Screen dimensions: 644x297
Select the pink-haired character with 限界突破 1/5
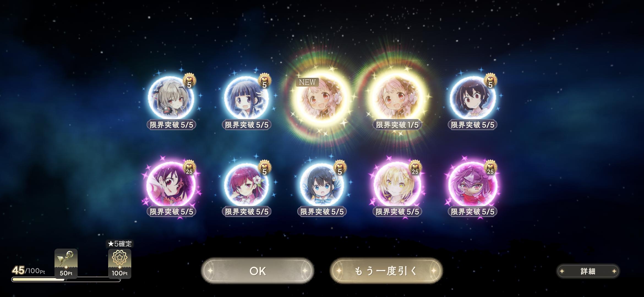coord(397,98)
